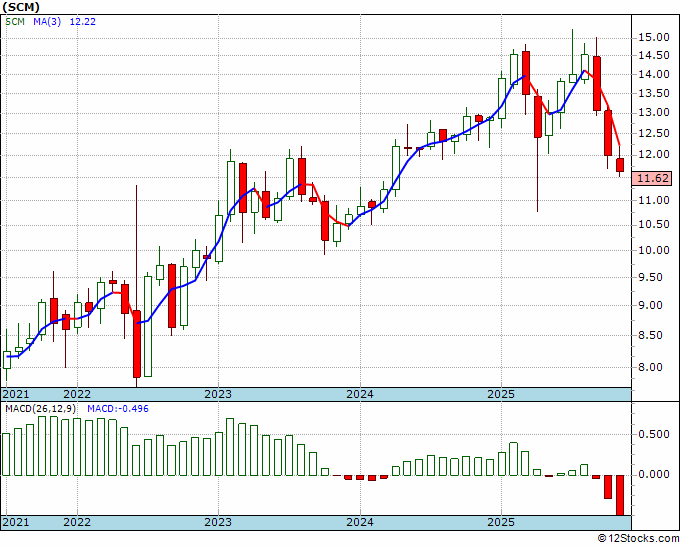Click the 10.00 price axis label
This screenshot has width=680, height=546.
click(x=654, y=250)
